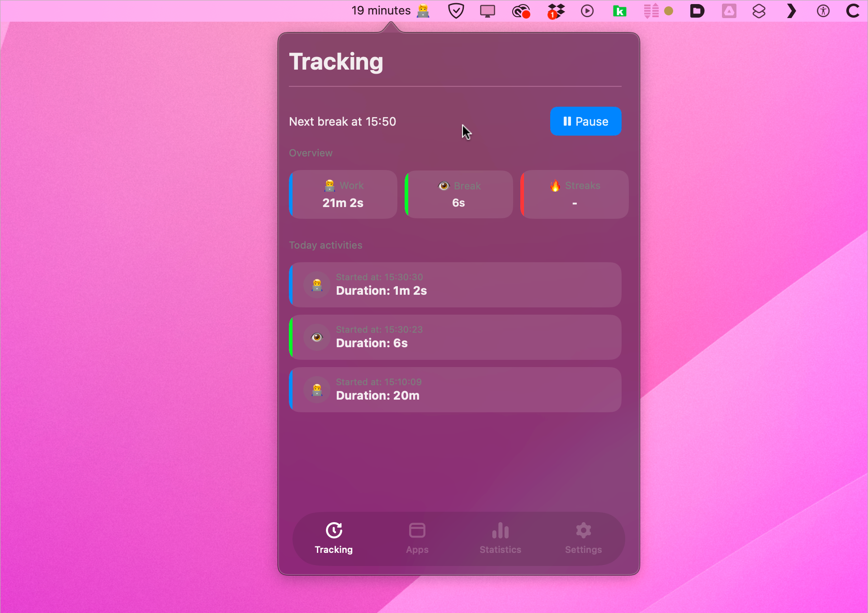This screenshot has width=868, height=613.
Task: Click the display monitor menu bar icon
Action: pyautogui.click(x=487, y=10)
